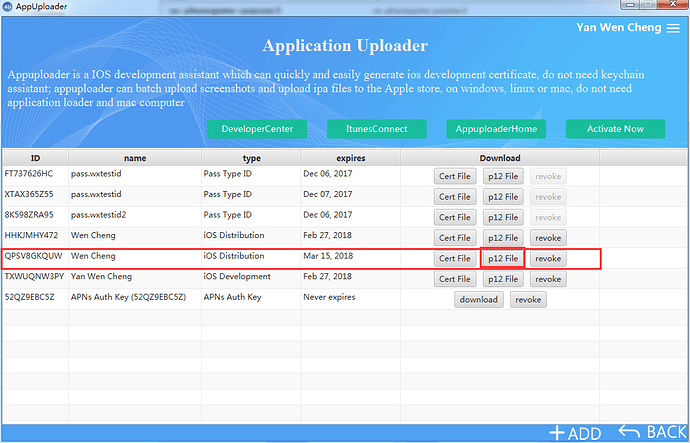Open the hamburger menu beside Yan Wen Cheng
This screenshot has height=443, width=690.
pyautogui.click(x=673, y=28)
